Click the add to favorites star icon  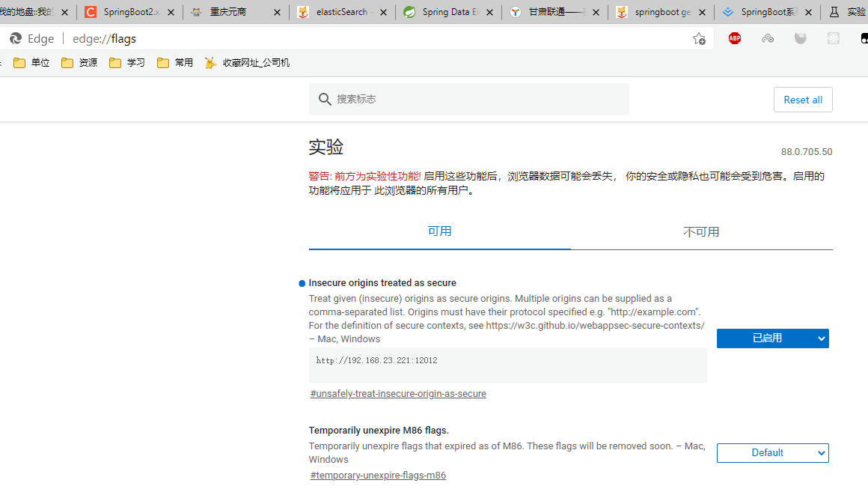click(699, 39)
